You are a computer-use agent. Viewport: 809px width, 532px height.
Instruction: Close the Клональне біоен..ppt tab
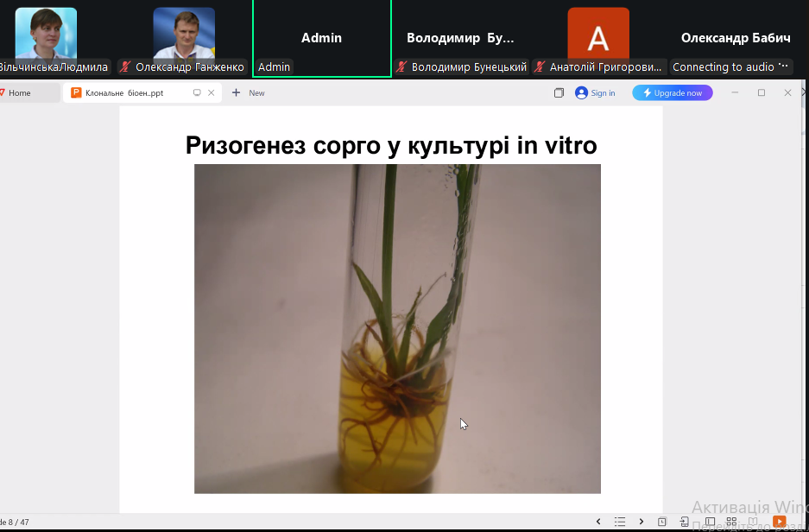pos(211,92)
